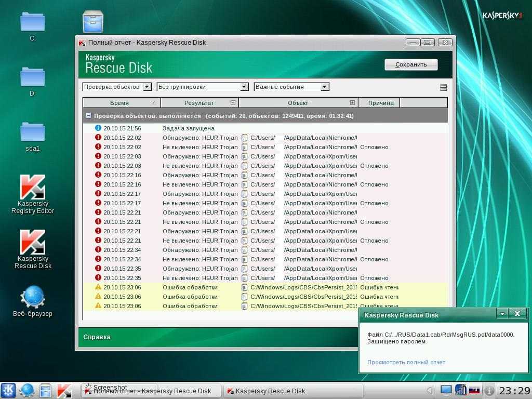Screen dimensions: 532x399
Task: Click red alert icon on 22:02 Обнаружено row
Action: click(x=98, y=137)
